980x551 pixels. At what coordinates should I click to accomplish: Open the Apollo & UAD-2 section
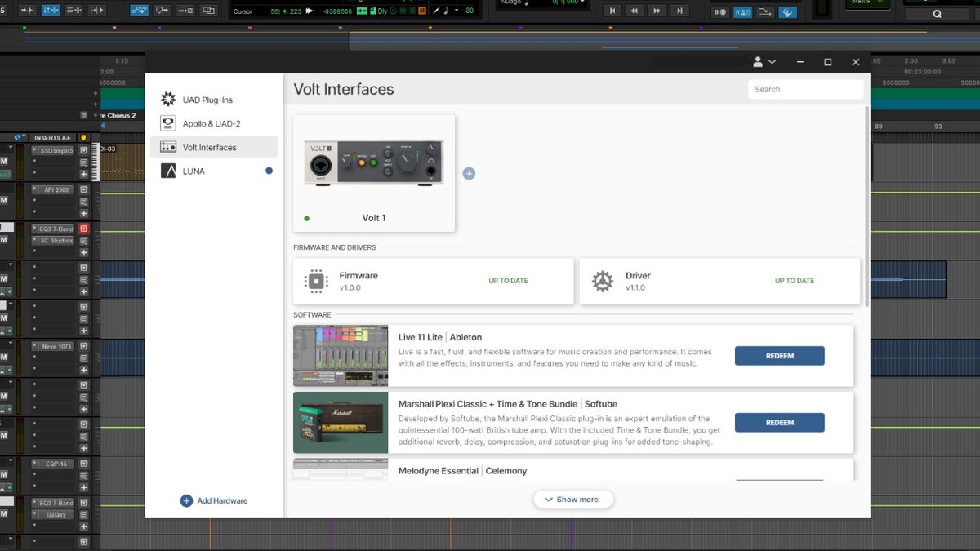pyautogui.click(x=211, y=123)
